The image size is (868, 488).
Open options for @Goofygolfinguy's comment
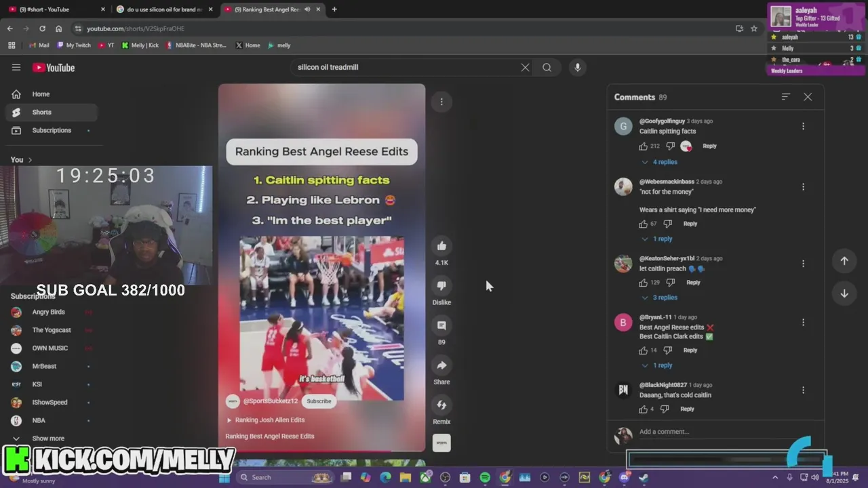pyautogui.click(x=803, y=127)
